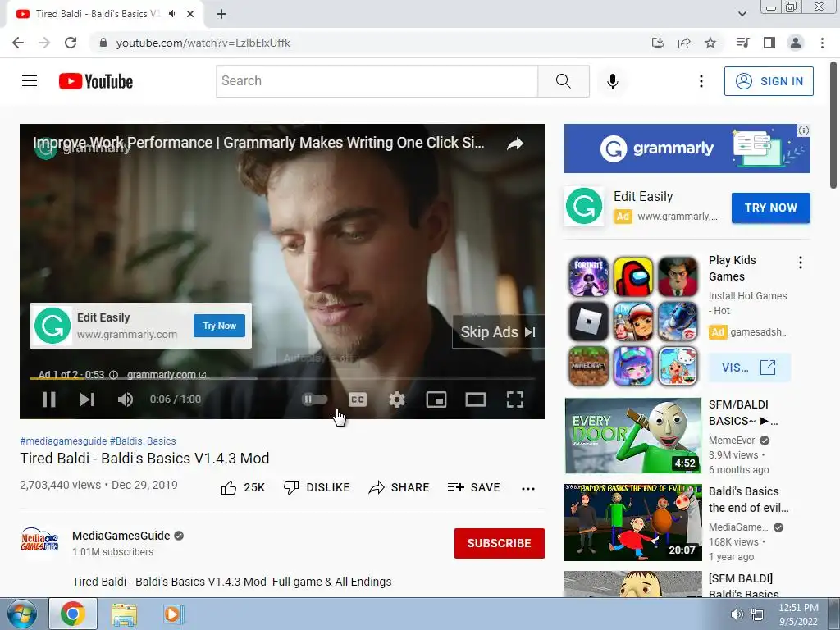This screenshot has height=630, width=840.
Task: Open the Chrome profile icon
Action: pos(796,43)
